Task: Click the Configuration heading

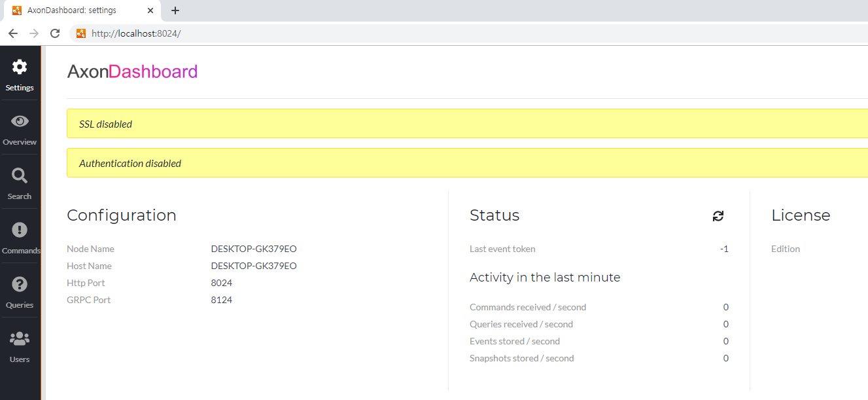Action: tap(122, 215)
